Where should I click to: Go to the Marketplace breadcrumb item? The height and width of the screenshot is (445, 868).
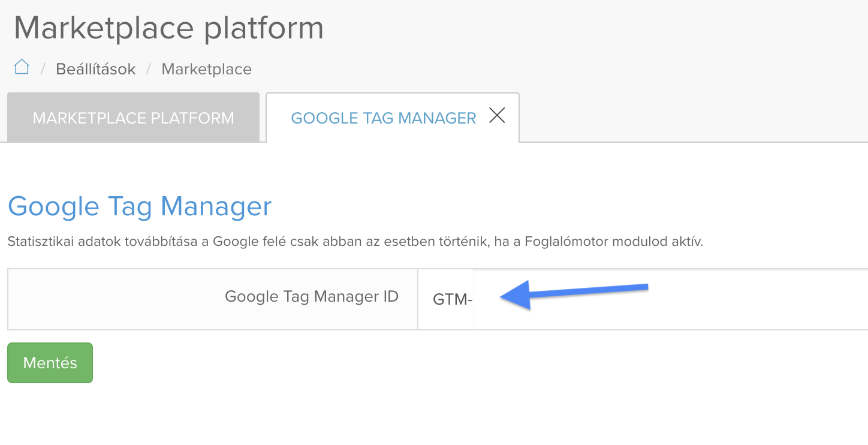207,69
